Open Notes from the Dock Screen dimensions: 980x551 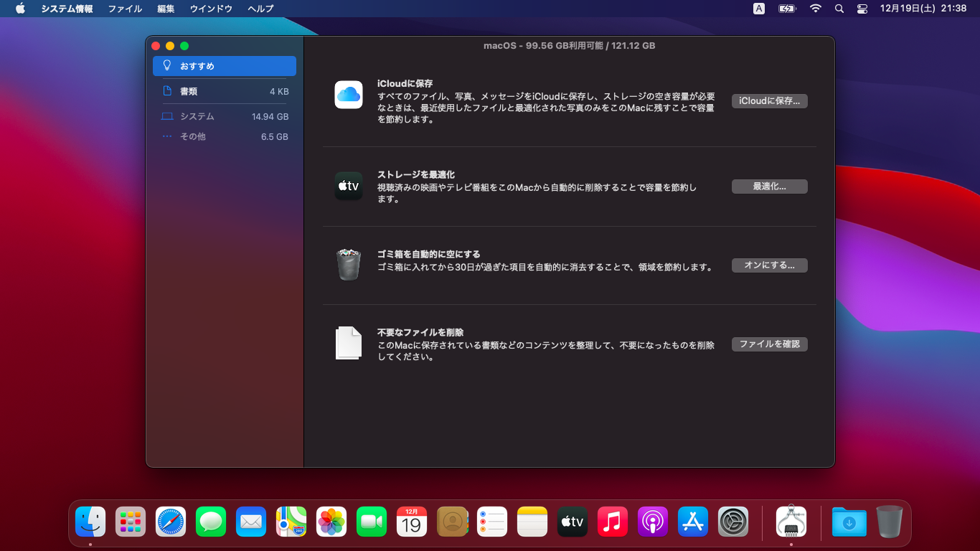point(532,522)
